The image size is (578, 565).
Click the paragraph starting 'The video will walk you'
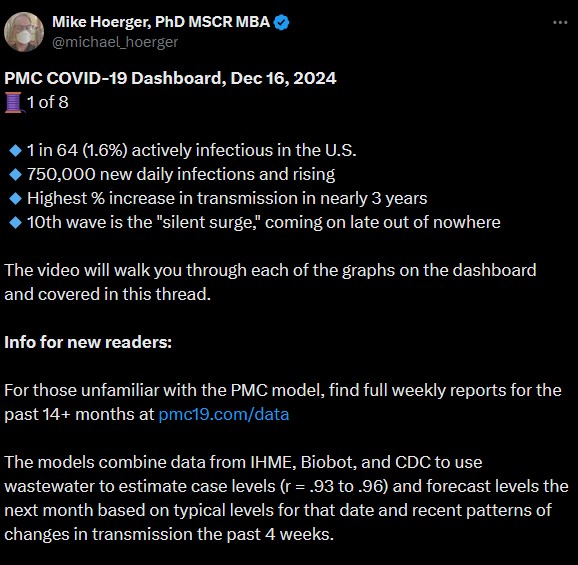click(270, 282)
